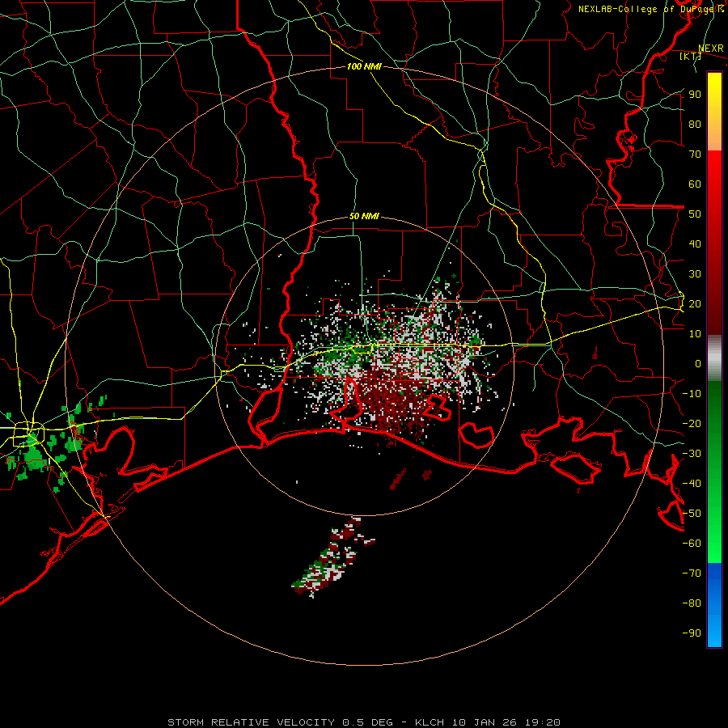Click the "0.5 DEG" elevation text
Viewport: 728px width, 728px height.
click(367, 722)
